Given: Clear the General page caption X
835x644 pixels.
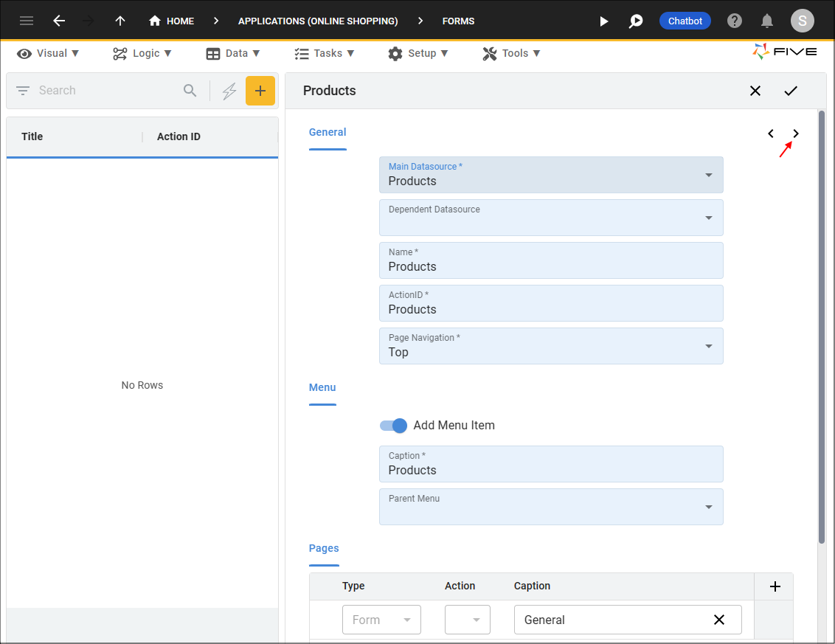Looking at the screenshot, I should pyautogui.click(x=719, y=620).
